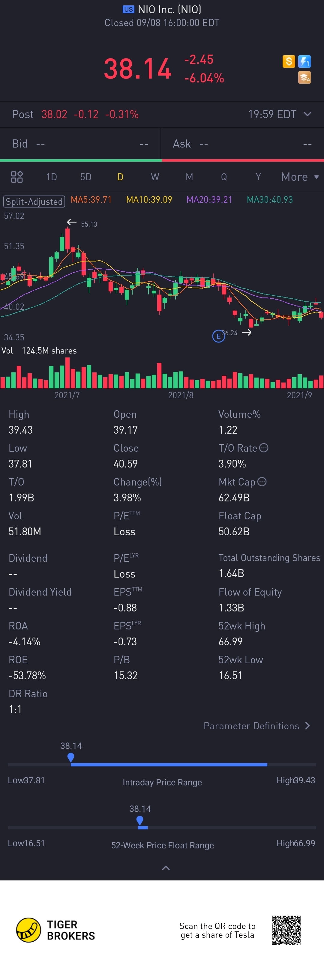
Task: Tap the Mkt Cap value 62.49B
Action: [234, 497]
